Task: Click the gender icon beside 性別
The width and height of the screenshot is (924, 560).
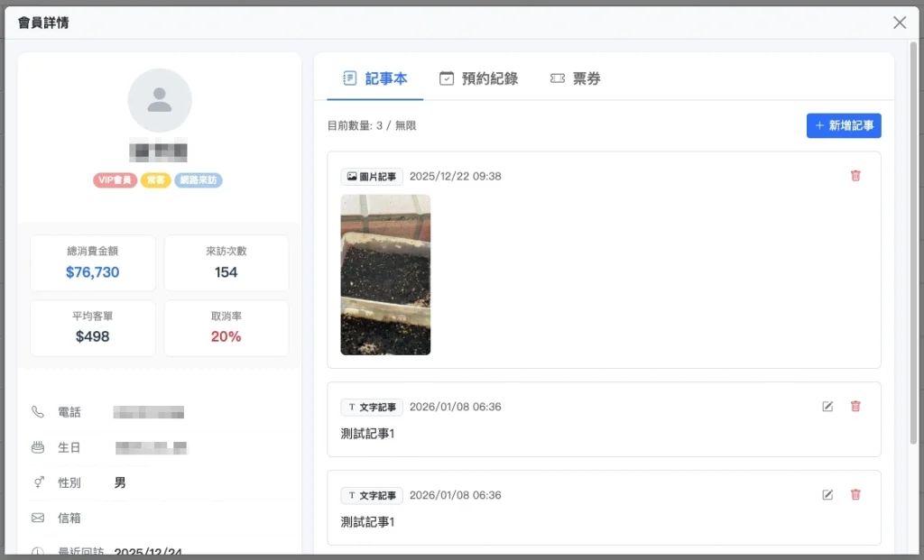Action: (38, 482)
